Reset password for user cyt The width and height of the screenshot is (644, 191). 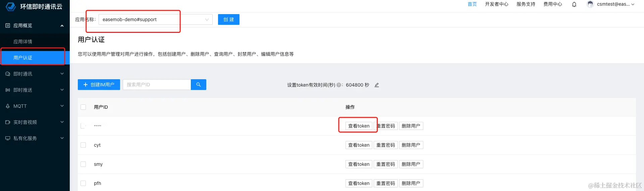tap(386, 145)
